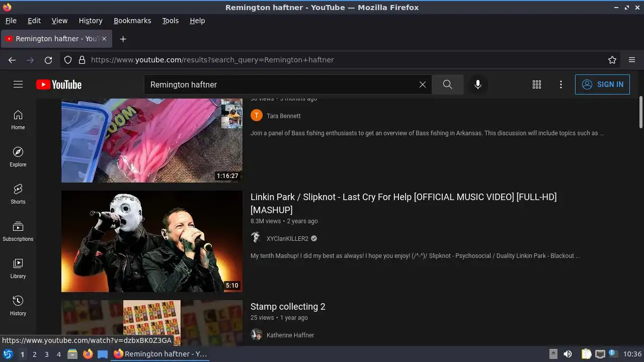The image size is (644, 362).
Task: Switch to workspace 4 in taskbar
Action: pyautogui.click(x=59, y=354)
